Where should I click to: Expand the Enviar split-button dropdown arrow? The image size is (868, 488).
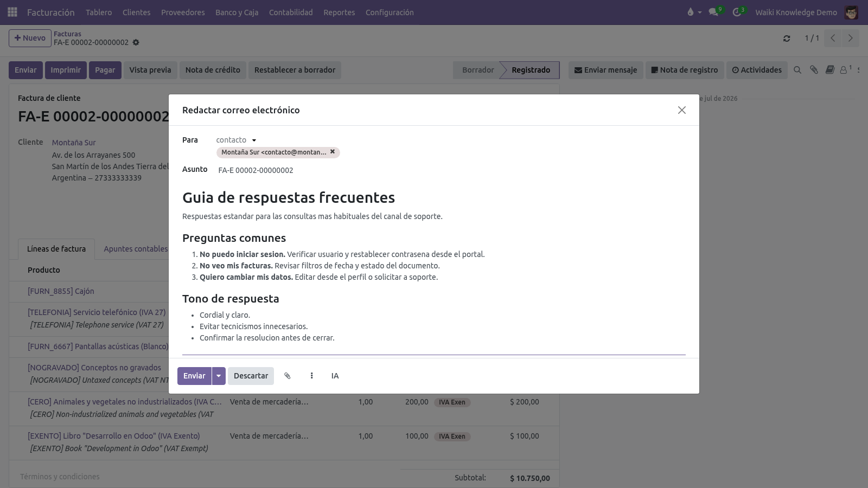tap(219, 376)
